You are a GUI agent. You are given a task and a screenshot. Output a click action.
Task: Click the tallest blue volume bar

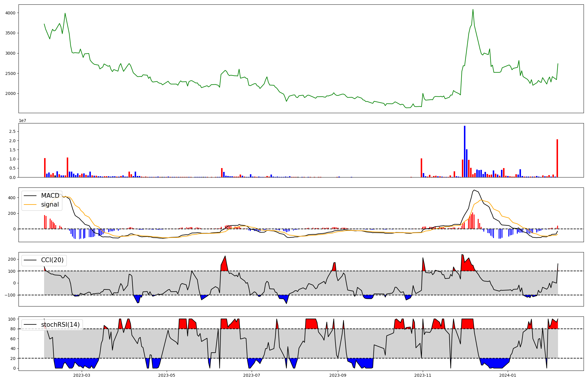coord(465,151)
